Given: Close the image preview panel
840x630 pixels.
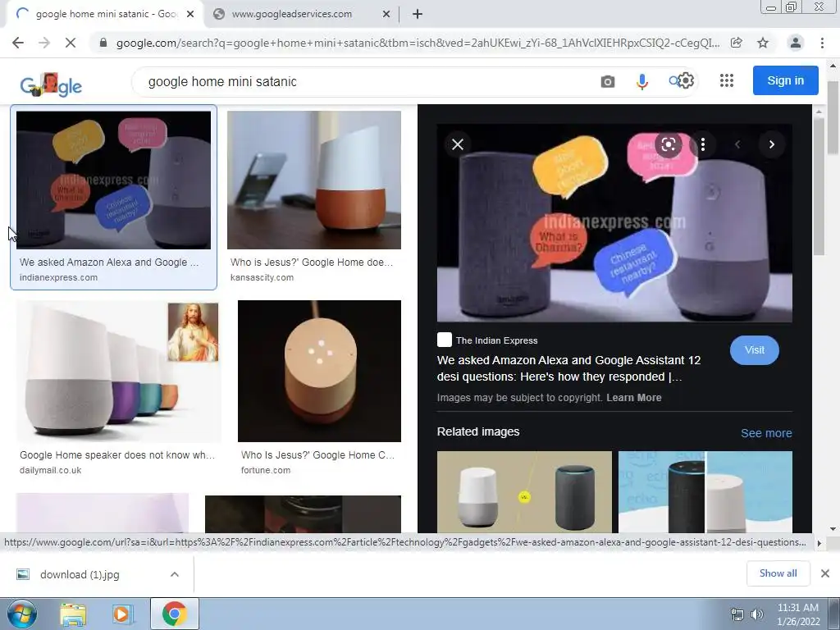Looking at the screenshot, I should click(x=458, y=144).
